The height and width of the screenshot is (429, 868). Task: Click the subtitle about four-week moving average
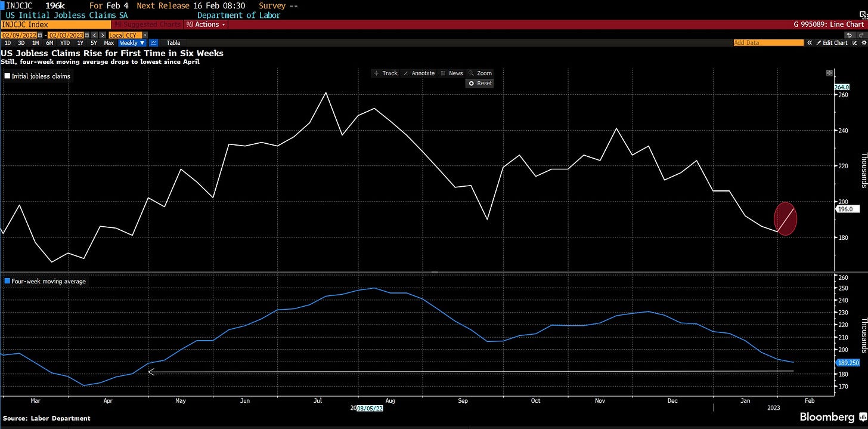click(x=100, y=61)
